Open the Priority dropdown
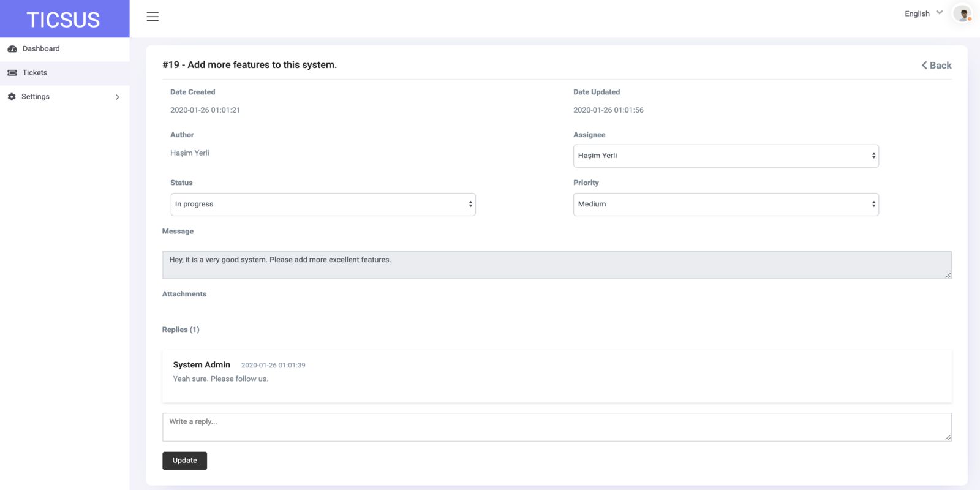Viewport: 980px width, 490px height. pyautogui.click(x=725, y=205)
